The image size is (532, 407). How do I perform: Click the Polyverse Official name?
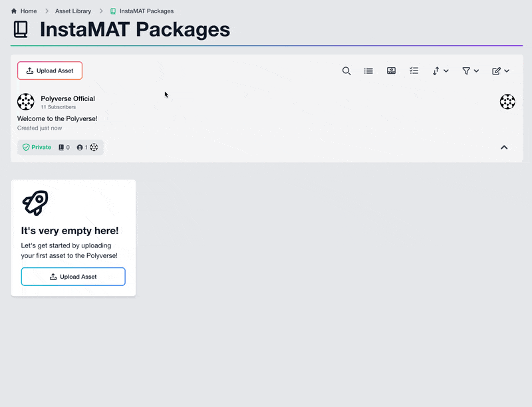(x=68, y=98)
